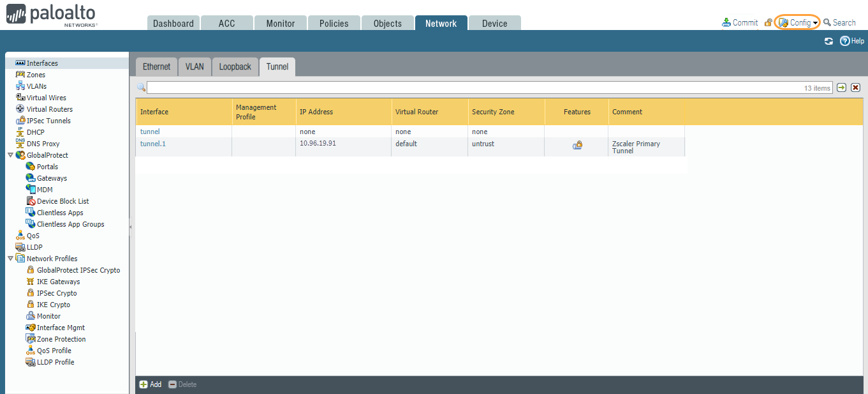Click inside the search filter field
Image resolution: width=868 pixels, height=394 pixels.
pyautogui.click(x=446, y=87)
